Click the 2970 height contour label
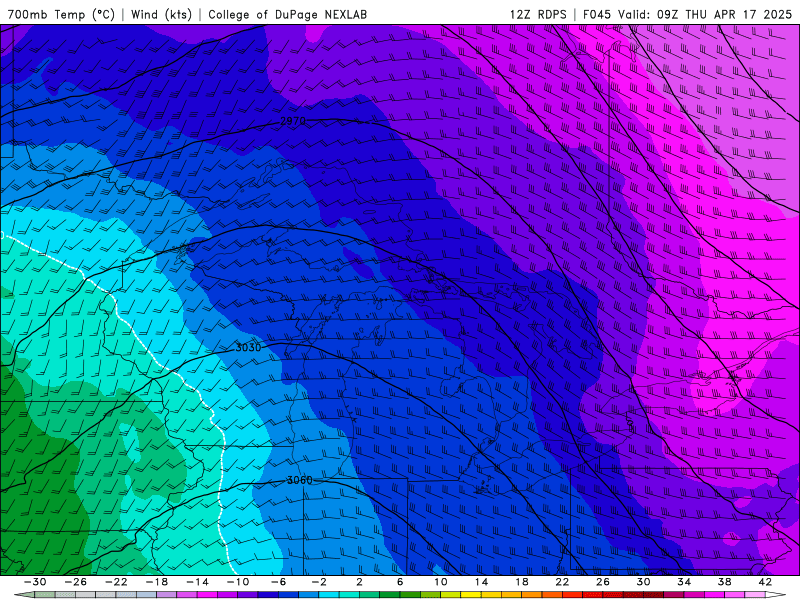800x600 pixels. click(x=293, y=121)
